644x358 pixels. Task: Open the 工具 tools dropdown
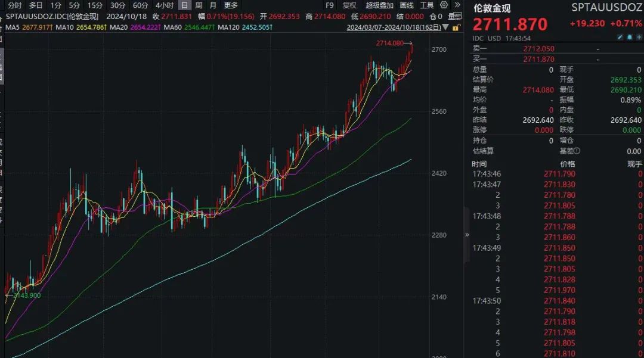426,5
